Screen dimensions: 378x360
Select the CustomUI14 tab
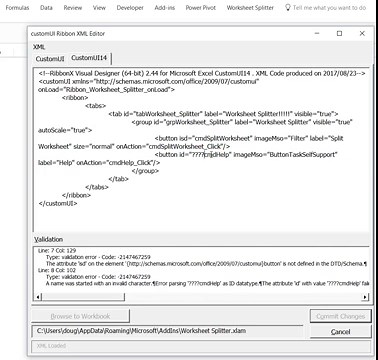click(x=89, y=58)
